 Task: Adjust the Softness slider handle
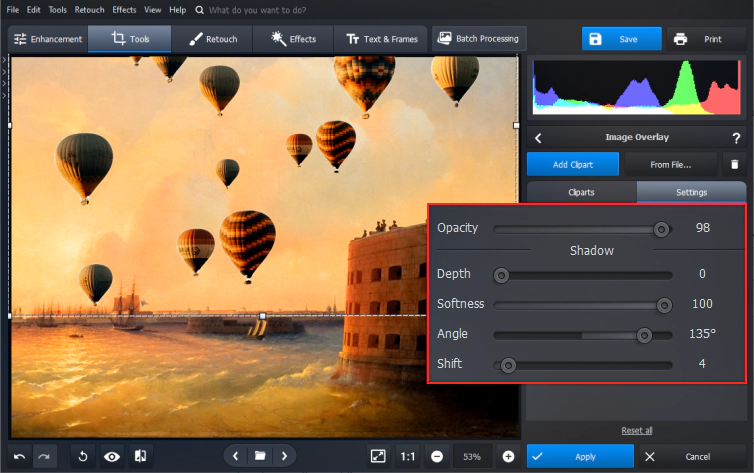664,305
